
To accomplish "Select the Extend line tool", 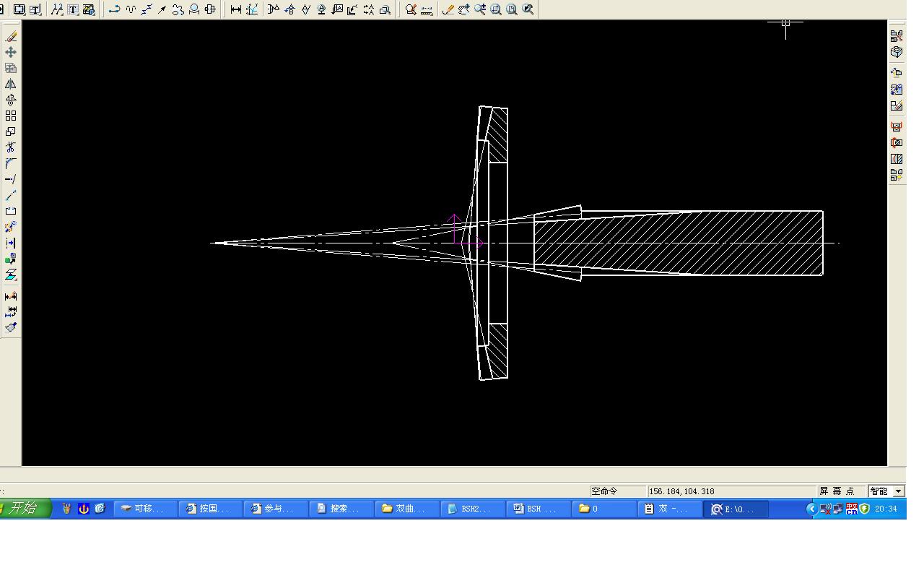I will [11, 179].
